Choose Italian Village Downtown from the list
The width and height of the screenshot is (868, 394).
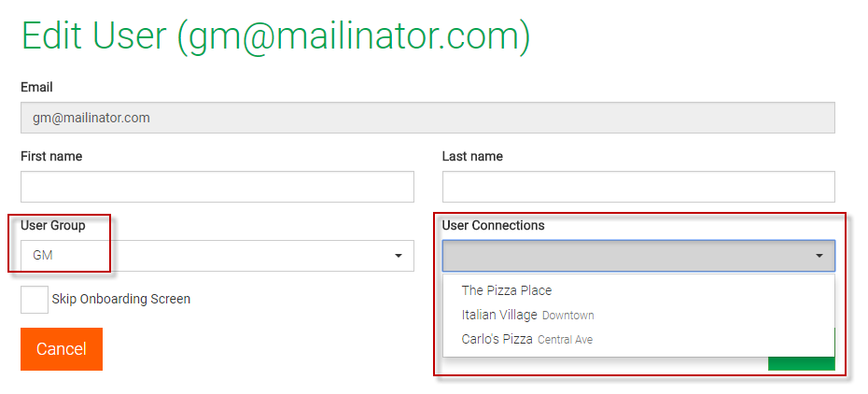point(527,315)
